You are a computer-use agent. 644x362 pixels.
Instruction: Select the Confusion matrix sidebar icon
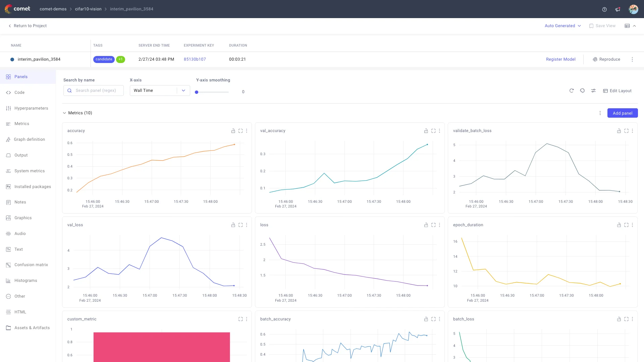(x=8, y=265)
